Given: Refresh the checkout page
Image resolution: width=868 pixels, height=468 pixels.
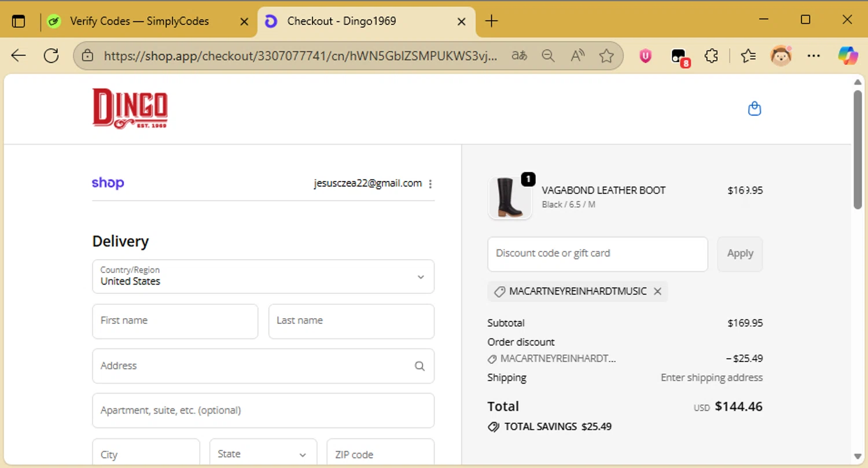Looking at the screenshot, I should (52, 56).
